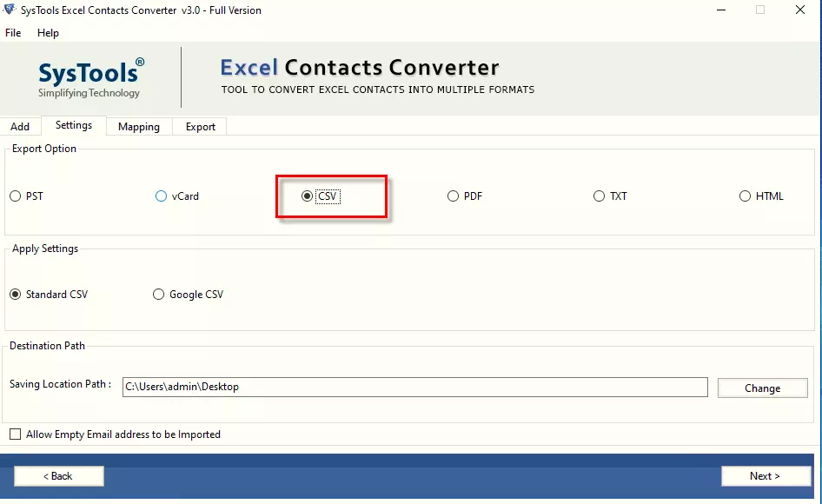Viewport: 822px width, 504px height.
Task: Click the Saving Location Path label
Action: [x=60, y=384]
